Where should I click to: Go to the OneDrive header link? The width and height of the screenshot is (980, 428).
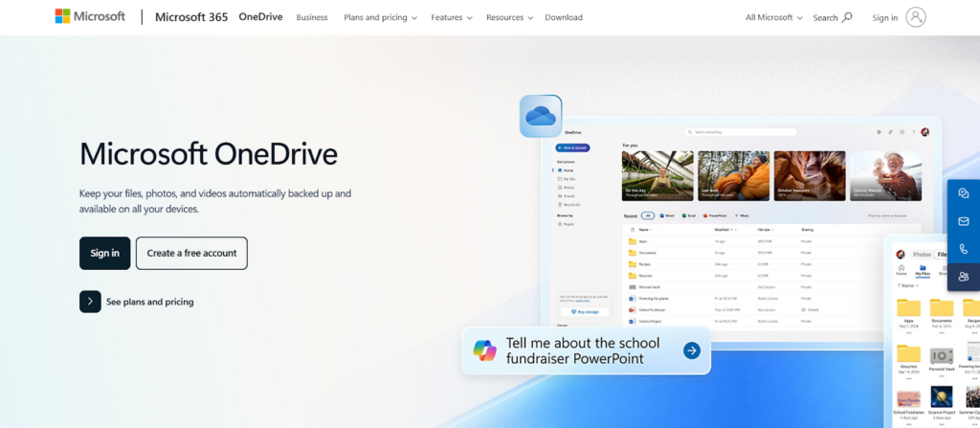[x=260, y=17]
